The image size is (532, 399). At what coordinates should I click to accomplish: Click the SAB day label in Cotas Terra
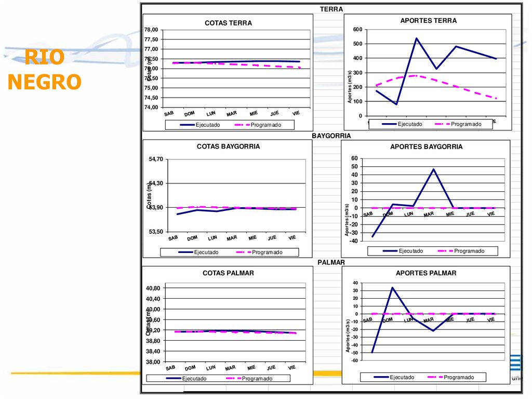click(169, 114)
